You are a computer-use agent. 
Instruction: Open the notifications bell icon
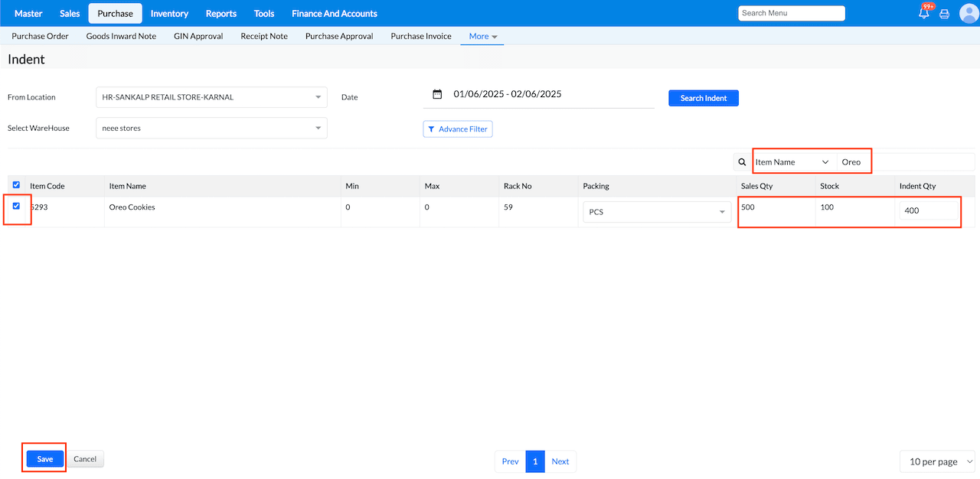pyautogui.click(x=924, y=14)
